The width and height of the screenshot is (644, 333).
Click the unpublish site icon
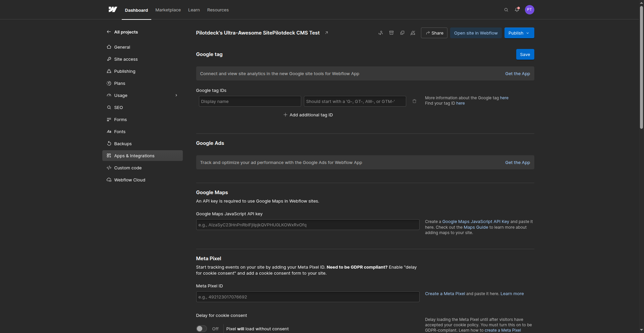tap(413, 33)
